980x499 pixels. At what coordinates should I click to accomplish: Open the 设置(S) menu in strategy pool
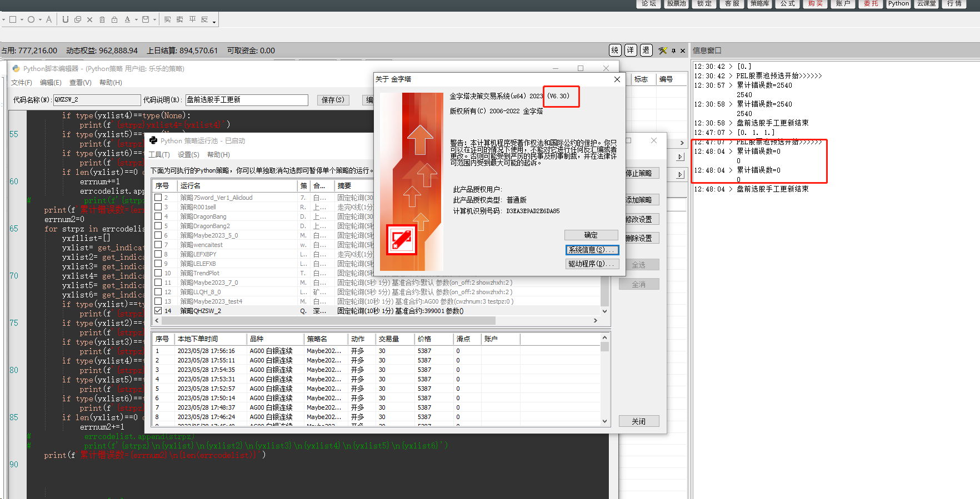tap(188, 155)
